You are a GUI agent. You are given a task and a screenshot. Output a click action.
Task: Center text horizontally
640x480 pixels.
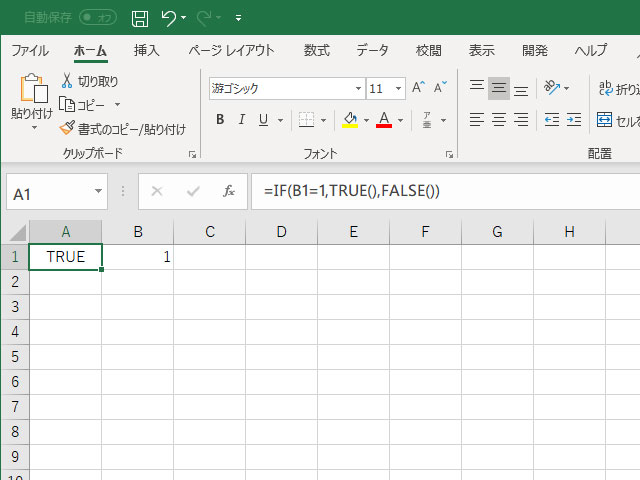499,120
